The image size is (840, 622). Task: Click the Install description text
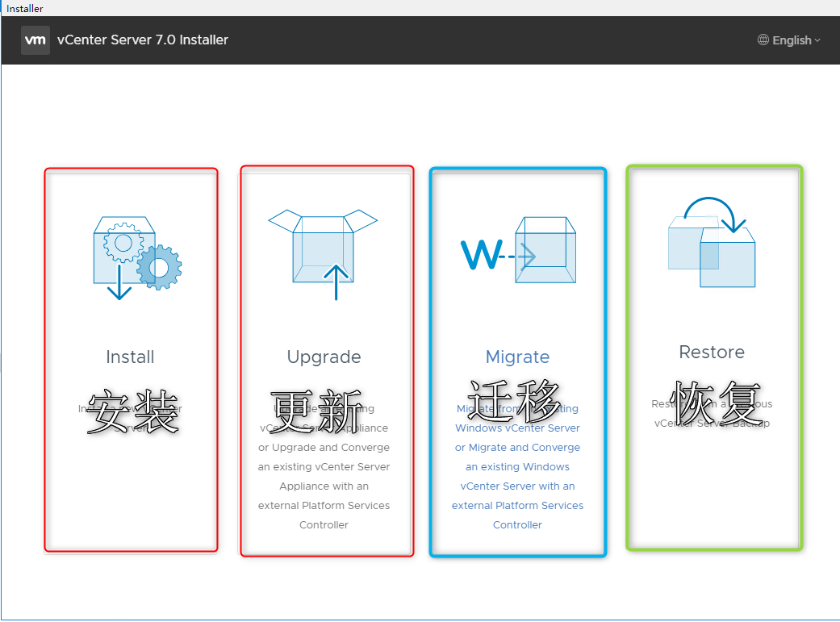tap(130, 419)
